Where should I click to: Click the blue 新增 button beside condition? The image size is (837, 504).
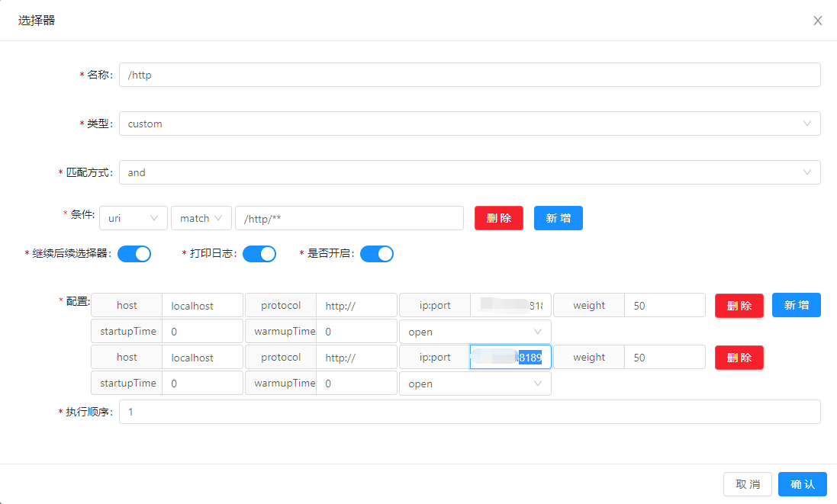(559, 218)
